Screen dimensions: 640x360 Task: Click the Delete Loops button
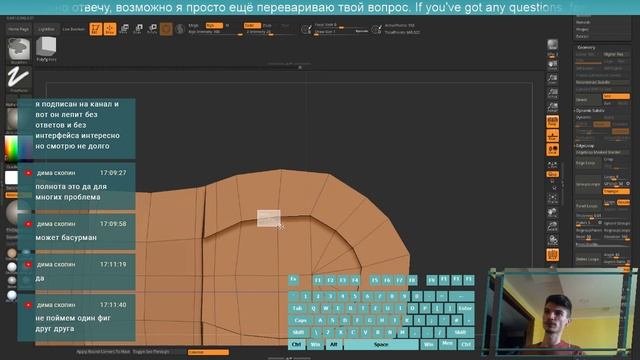[x=588, y=259]
